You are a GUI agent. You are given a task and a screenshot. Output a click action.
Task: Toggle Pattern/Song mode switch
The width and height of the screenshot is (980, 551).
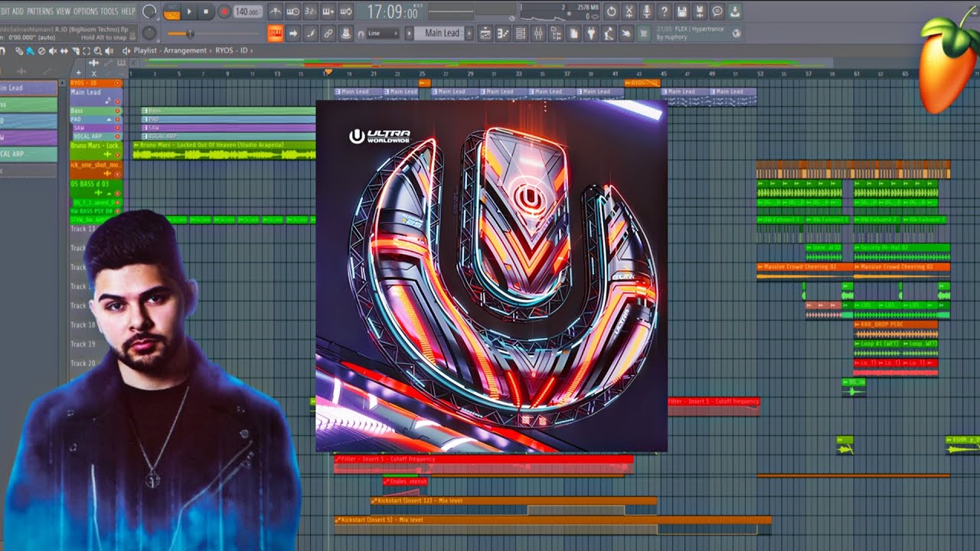[172, 12]
